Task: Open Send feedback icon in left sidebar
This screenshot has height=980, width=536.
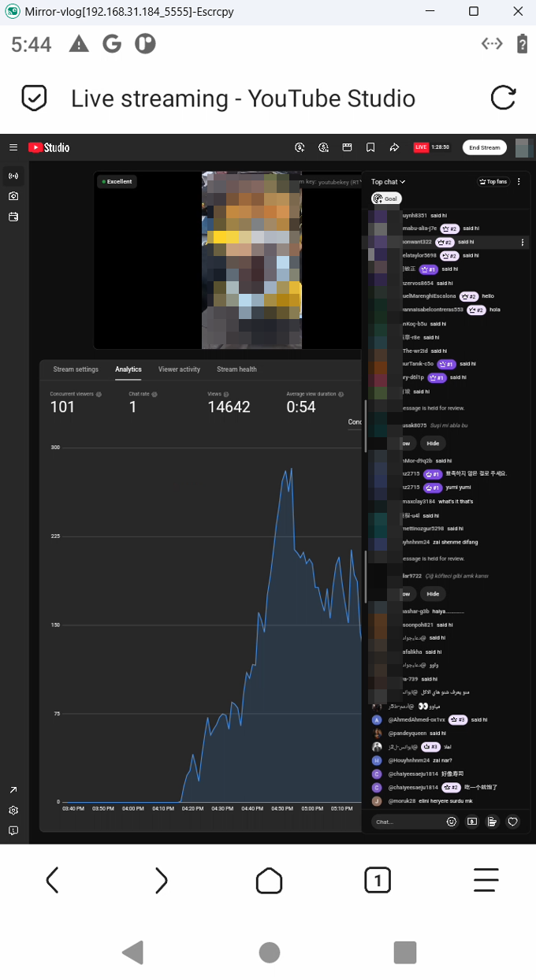Action: click(13, 830)
